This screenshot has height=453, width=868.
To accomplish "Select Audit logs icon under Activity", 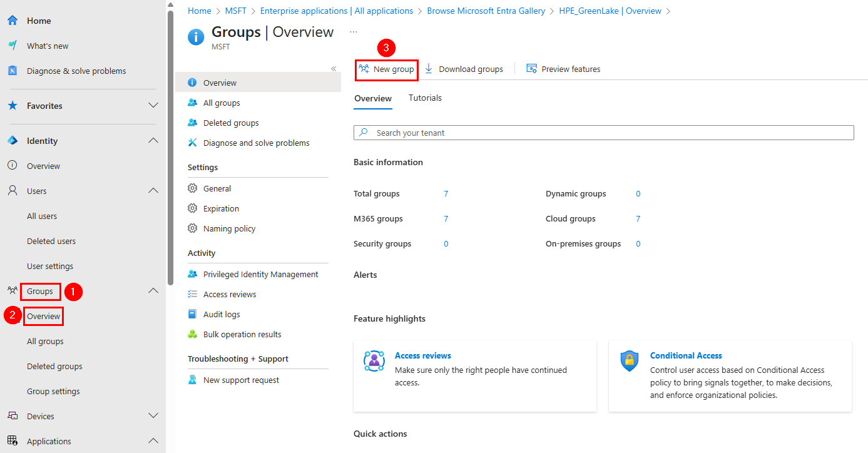I will (x=193, y=314).
